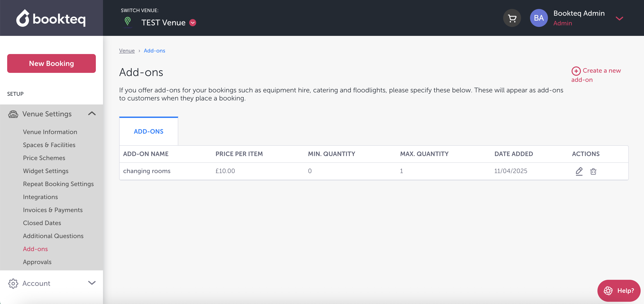
Task: Start a New Booking
Action: pyautogui.click(x=51, y=63)
